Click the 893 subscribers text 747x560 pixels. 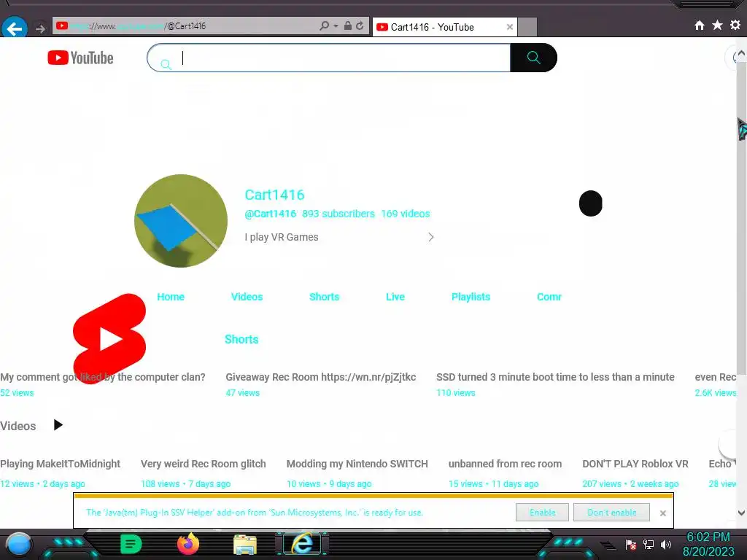coord(338,214)
